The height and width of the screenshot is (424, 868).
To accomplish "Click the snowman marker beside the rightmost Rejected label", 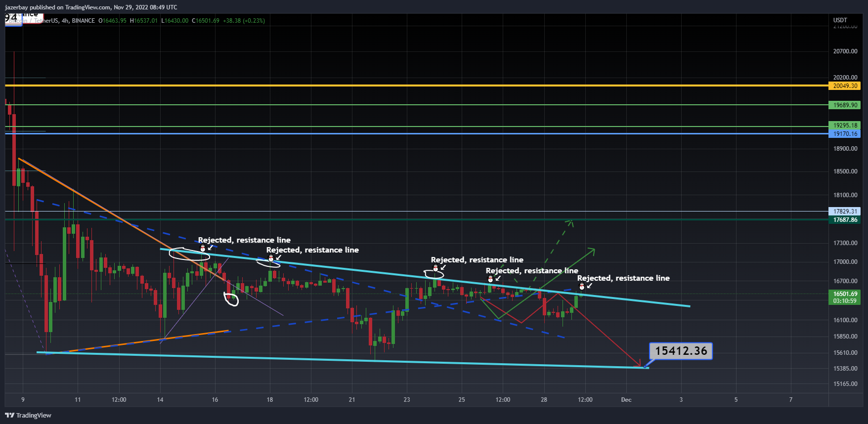I will tap(582, 287).
